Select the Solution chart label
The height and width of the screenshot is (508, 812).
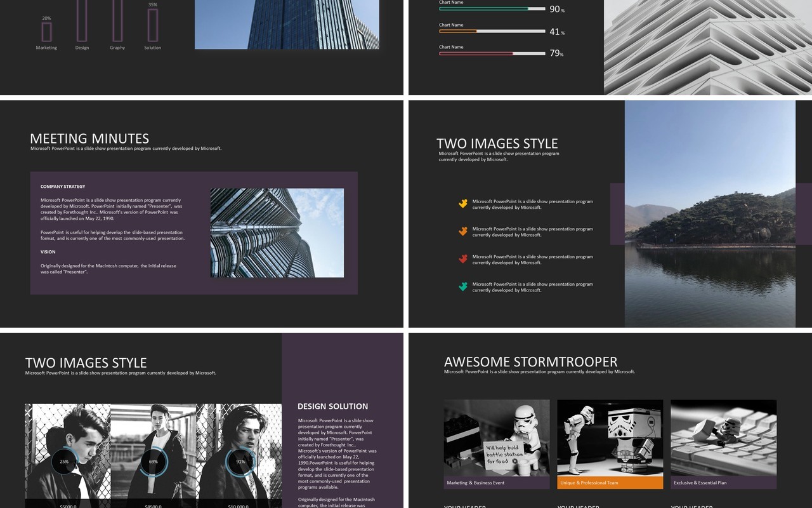coord(153,48)
